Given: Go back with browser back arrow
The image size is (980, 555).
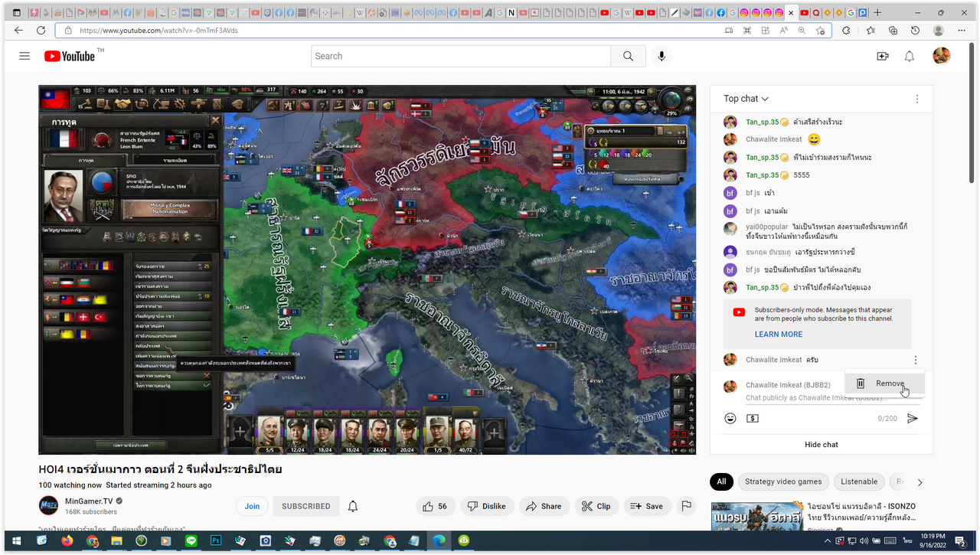Looking at the screenshot, I should click(18, 31).
